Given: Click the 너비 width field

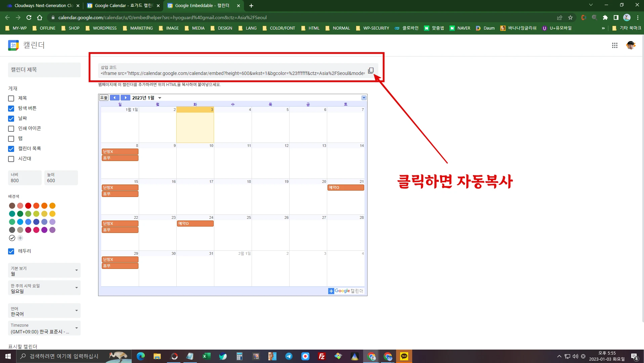Looking at the screenshot, I should click(25, 178).
